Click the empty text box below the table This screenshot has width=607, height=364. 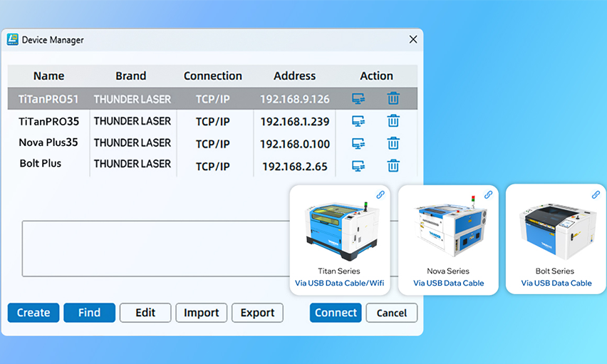tap(155, 249)
